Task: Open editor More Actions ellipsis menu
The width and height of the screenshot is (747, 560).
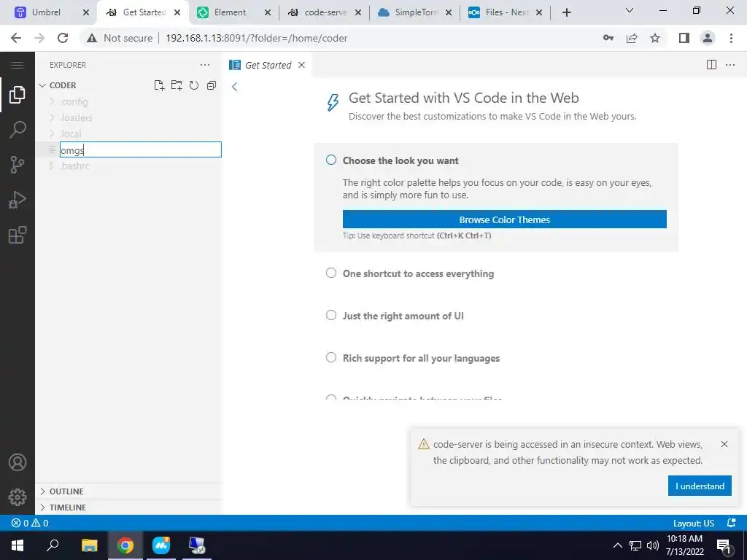Action: pos(729,65)
